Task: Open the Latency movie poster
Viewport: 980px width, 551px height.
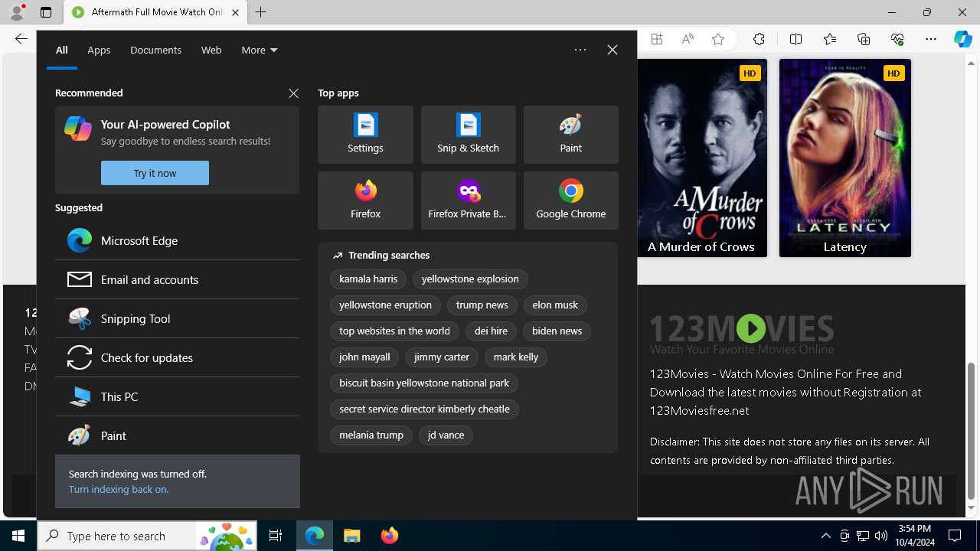Action: (845, 158)
